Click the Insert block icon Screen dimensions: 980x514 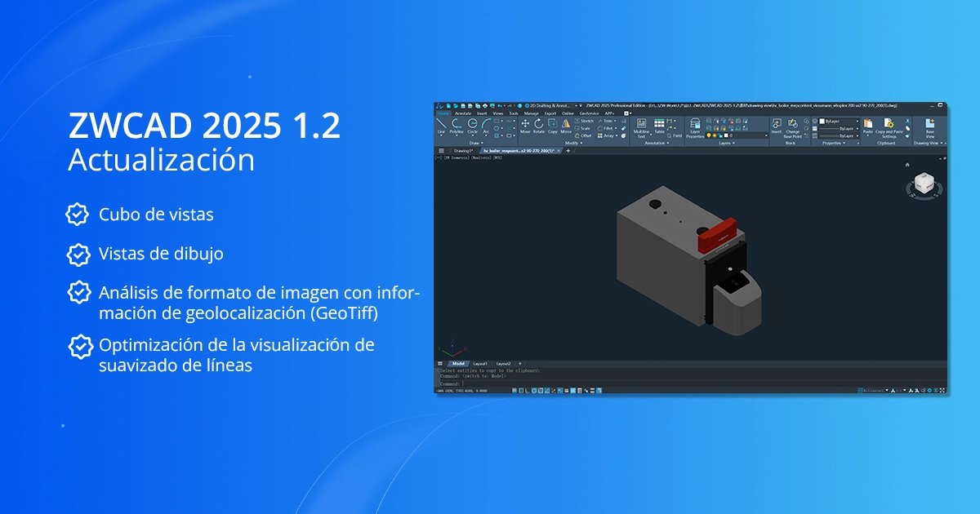coord(776,125)
